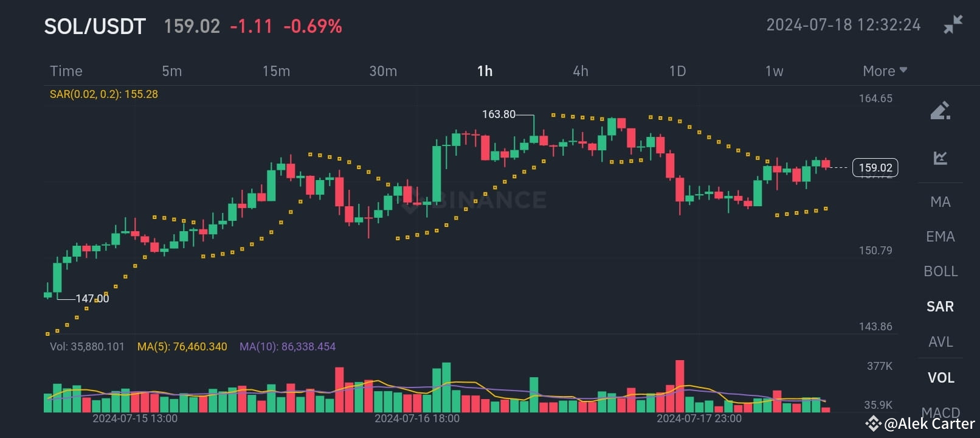Image resolution: width=980 pixels, height=438 pixels.
Task: Expand the chevron next to More
Action: pos(903,71)
